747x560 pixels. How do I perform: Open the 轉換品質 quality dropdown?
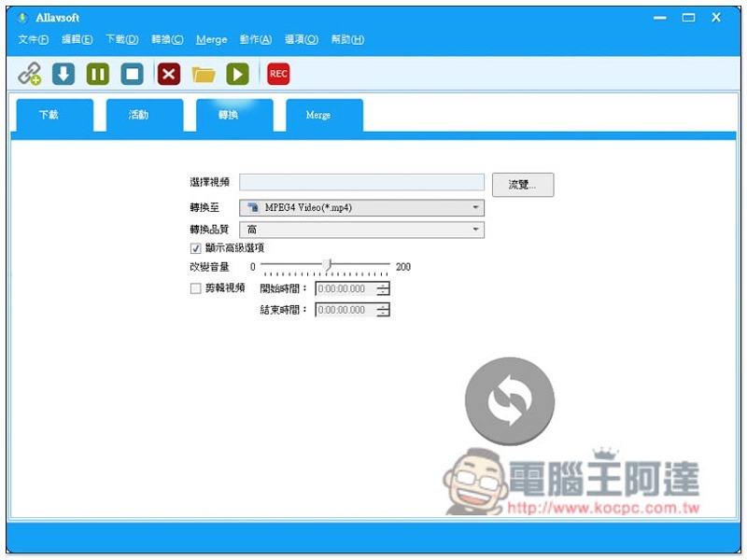tap(361, 230)
